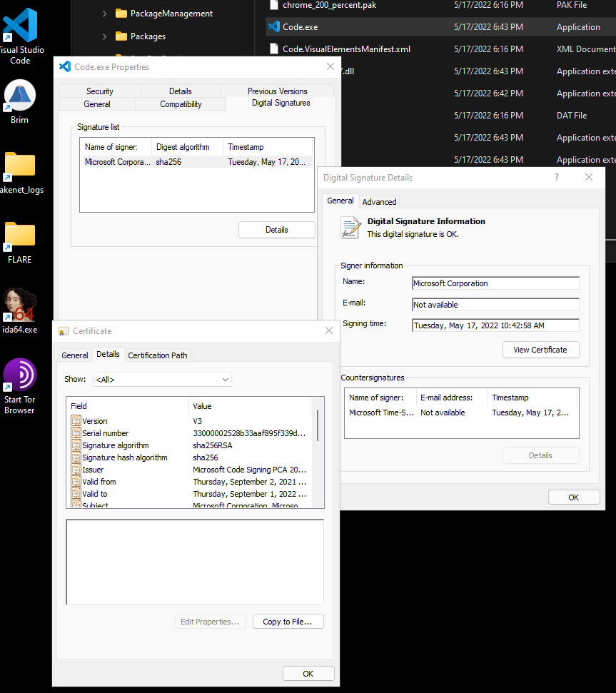616x693 pixels.
Task: Click the Signature algorithm field icon
Action: pos(76,445)
